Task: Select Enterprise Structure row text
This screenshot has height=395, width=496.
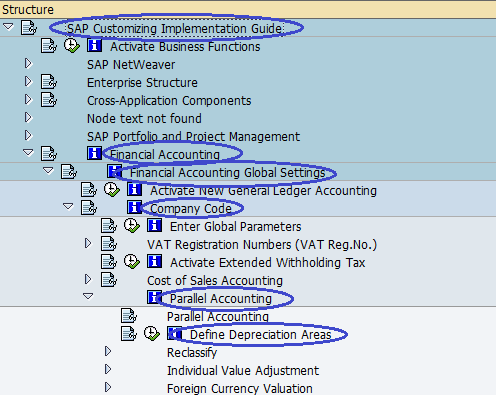Action: tap(142, 83)
